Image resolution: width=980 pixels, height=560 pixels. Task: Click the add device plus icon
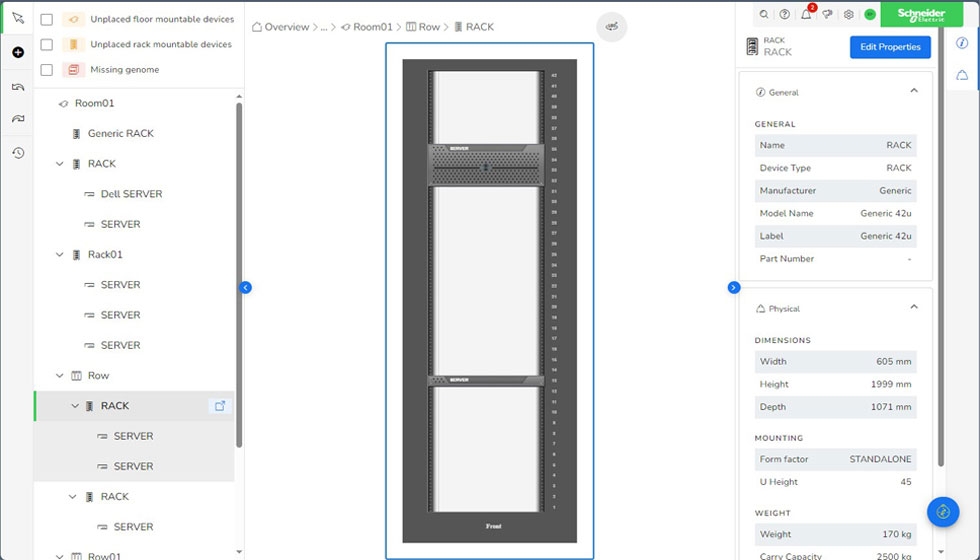pos(18,52)
